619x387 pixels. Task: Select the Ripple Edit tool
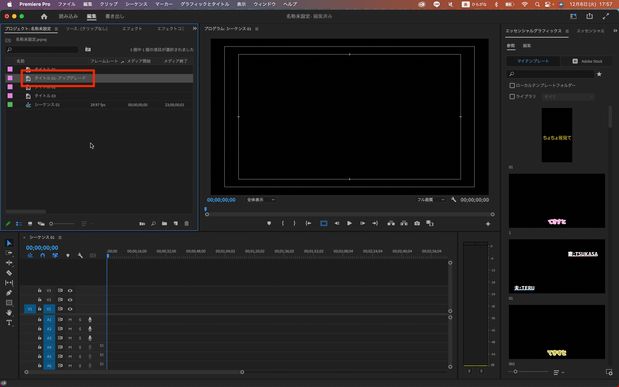tap(9, 263)
